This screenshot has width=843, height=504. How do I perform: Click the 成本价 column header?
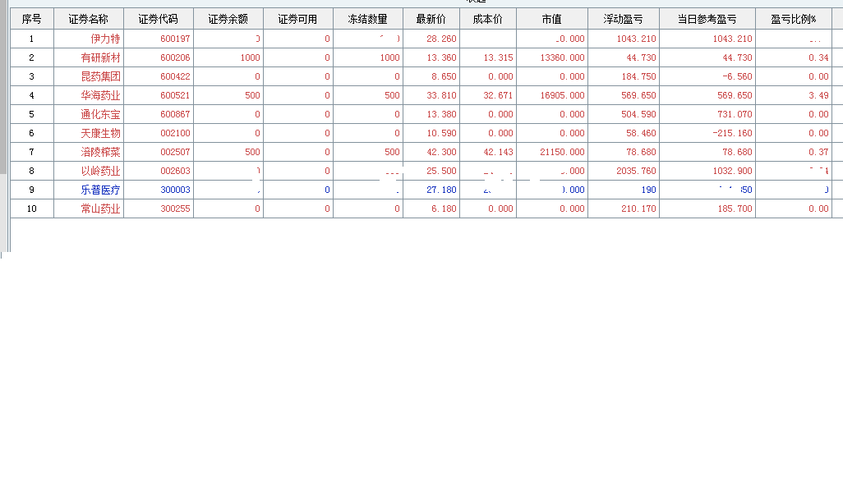click(488, 20)
